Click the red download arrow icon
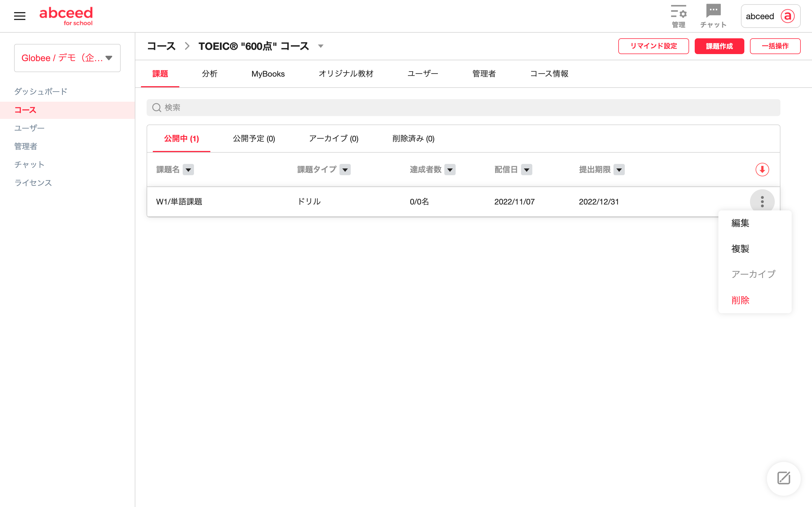Screen dimensions: 812x507 (762, 170)
